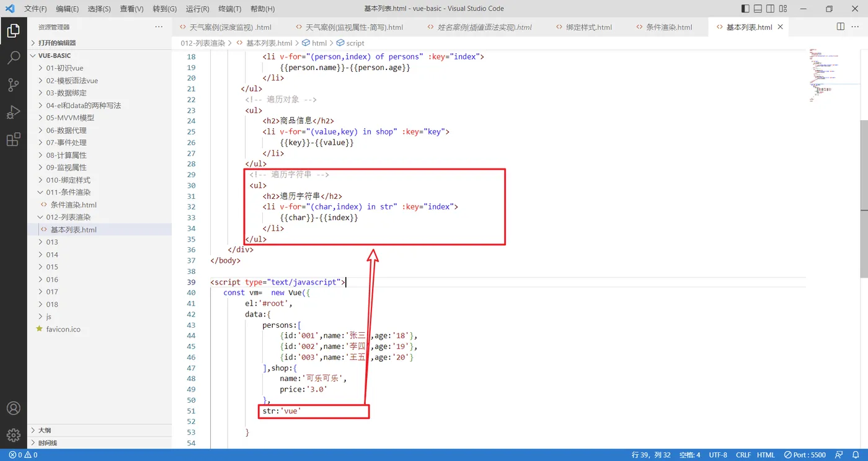This screenshot has width=868, height=461.
Task: Open the 编辑(E) menu
Action: click(67, 9)
